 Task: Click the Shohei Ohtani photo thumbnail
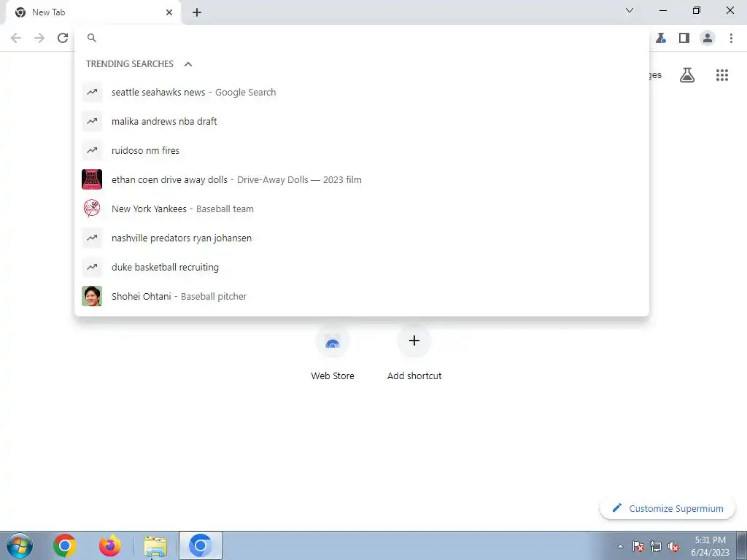tap(92, 296)
